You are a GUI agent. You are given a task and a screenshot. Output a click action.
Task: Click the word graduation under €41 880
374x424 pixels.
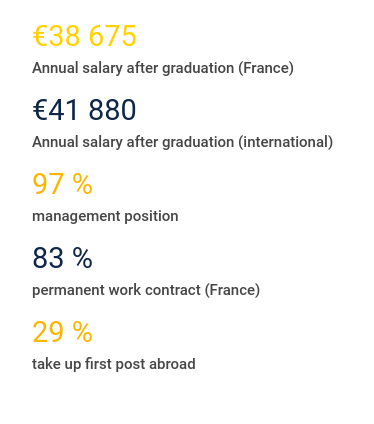[x=198, y=143]
